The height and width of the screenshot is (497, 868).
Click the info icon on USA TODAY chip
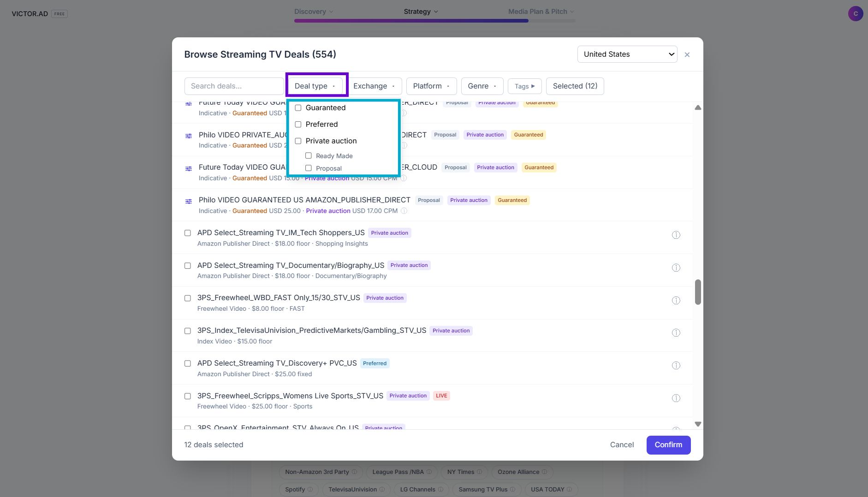coord(569,489)
